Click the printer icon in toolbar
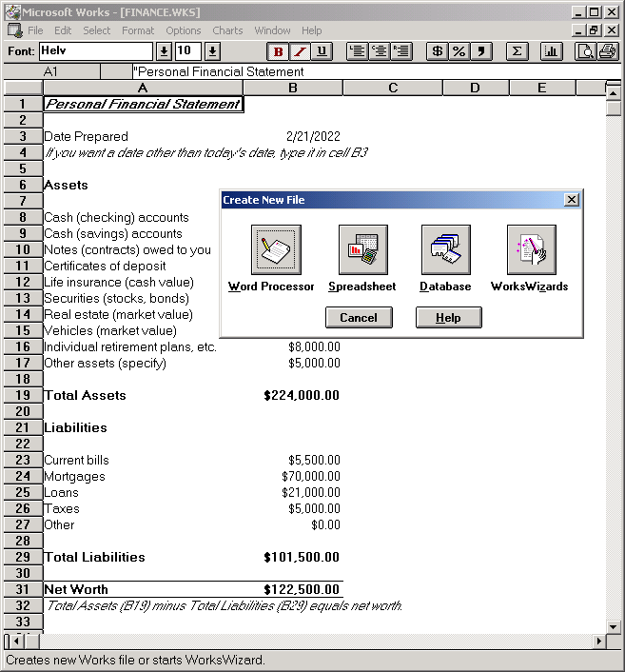 click(x=607, y=51)
